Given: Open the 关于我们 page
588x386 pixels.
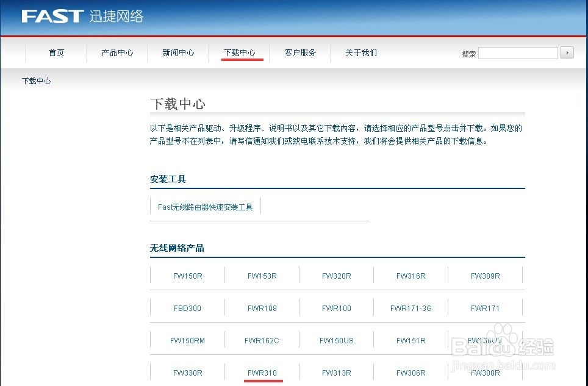Looking at the screenshot, I should 360,52.
